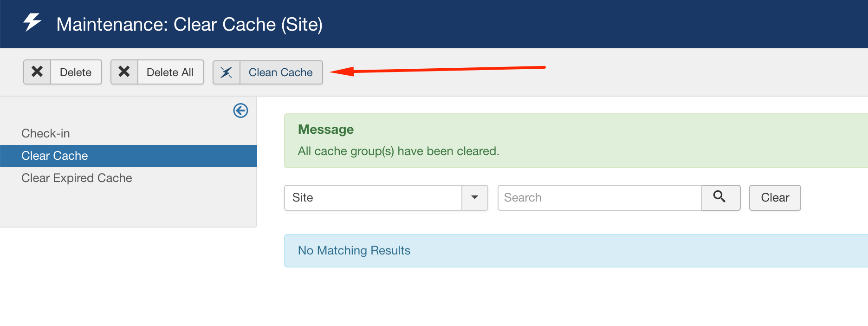Select Clear Expired Cache in the sidebar
The width and height of the screenshot is (868, 326).
tap(77, 178)
